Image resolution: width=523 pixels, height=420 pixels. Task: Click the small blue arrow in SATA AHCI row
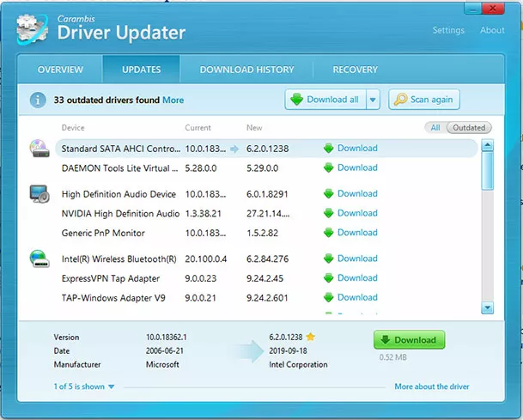tap(234, 149)
